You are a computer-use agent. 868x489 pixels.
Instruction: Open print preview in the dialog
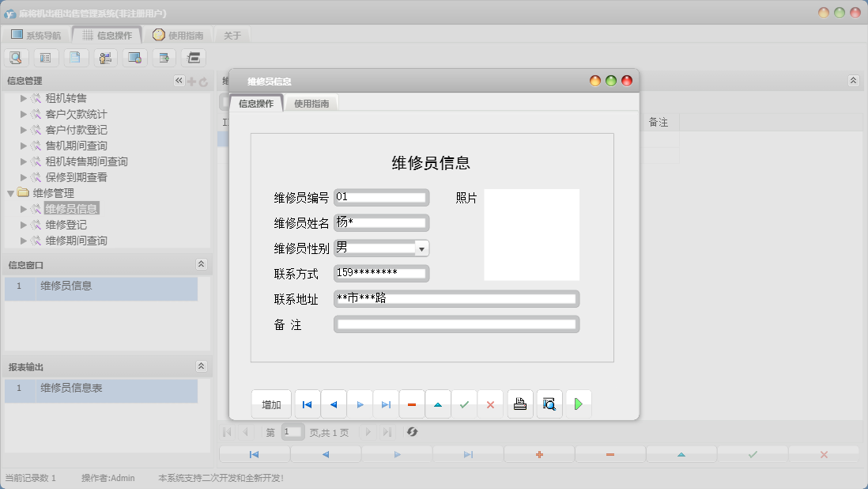(549, 404)
